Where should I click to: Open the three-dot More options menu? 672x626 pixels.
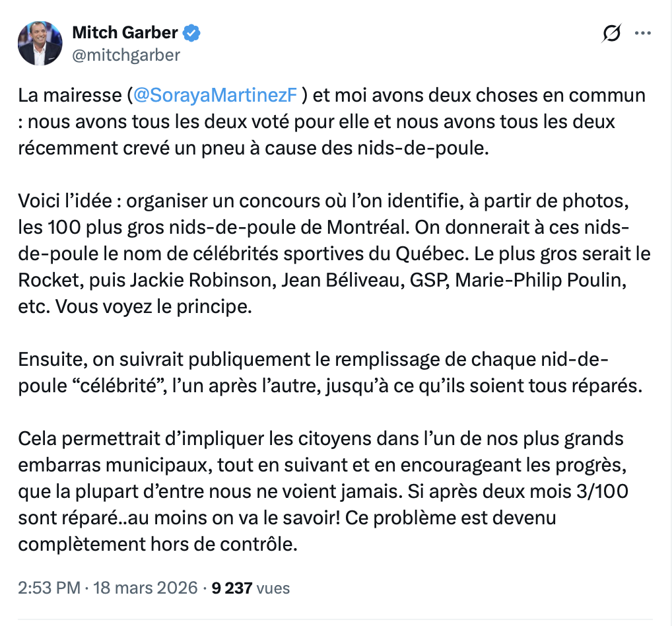644,33
